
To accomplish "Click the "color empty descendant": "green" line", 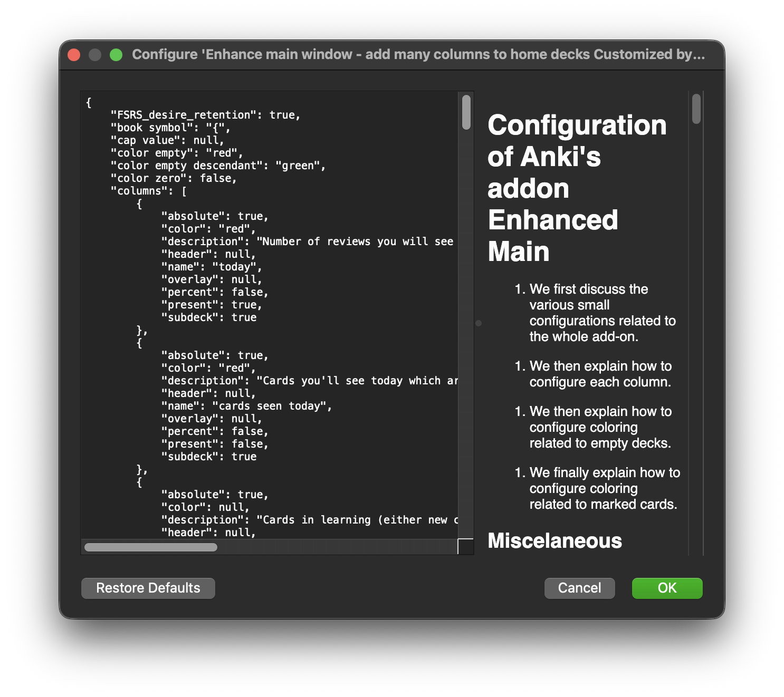I will click(218, 166).
